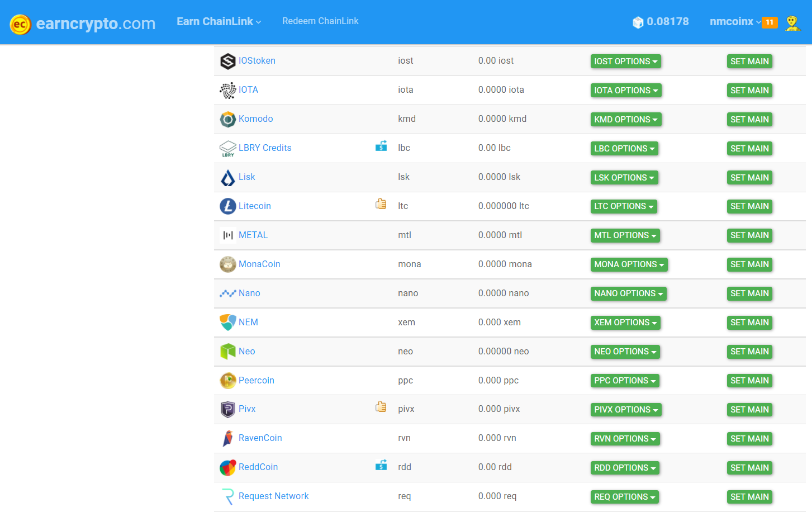Set Nano as main coin
This screenshot has width=812, height=512.
749,293
